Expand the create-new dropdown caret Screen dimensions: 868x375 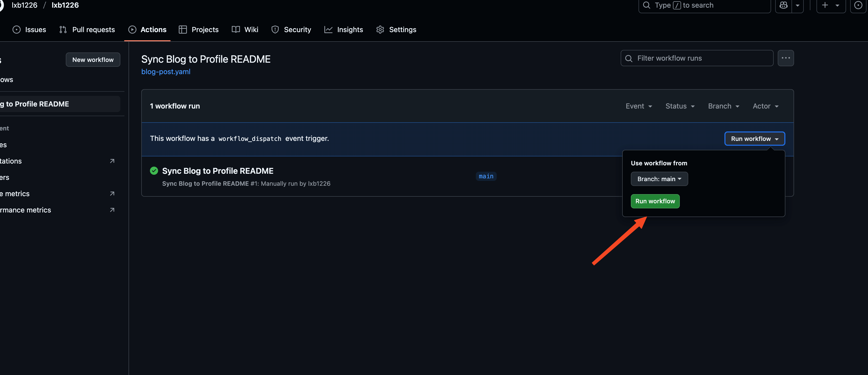837,5
